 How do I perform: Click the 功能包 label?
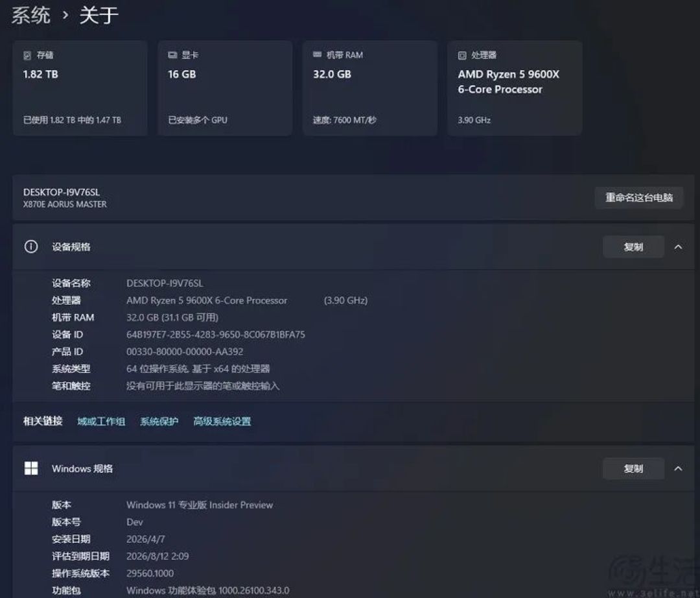pos(66,590)
